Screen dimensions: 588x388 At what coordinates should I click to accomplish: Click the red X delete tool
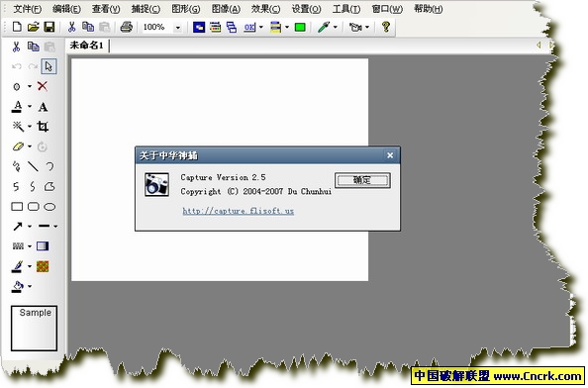coord(43,86)
